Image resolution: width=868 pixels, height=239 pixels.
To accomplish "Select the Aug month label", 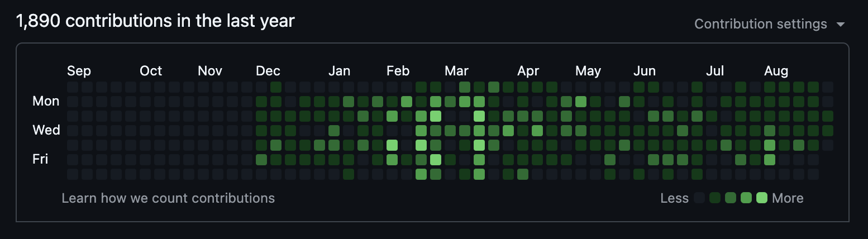I will pyautogui.click(x=776, y=71).
